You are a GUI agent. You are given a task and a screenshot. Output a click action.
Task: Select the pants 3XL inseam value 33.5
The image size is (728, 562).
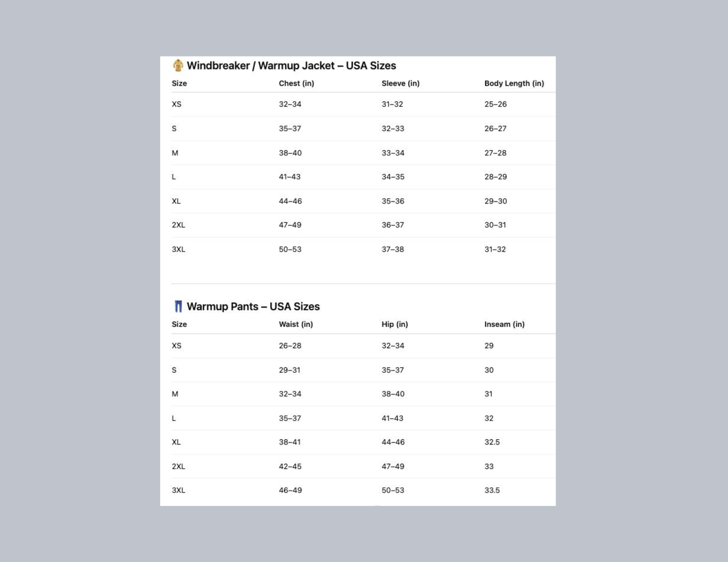[x=492, y=490]
